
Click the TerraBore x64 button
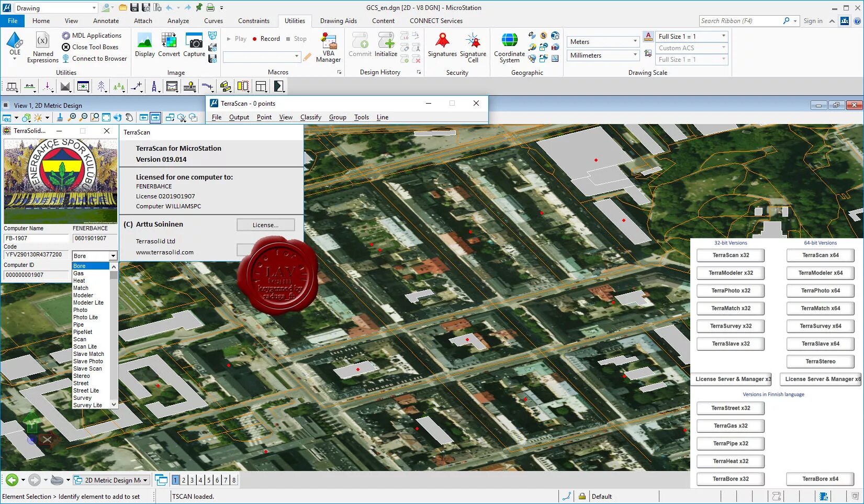coord(820,479)
